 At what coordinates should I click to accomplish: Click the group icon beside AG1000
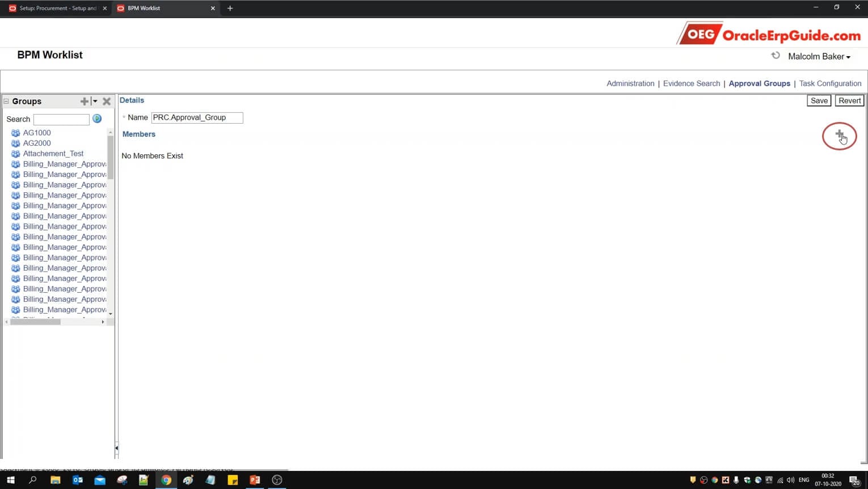click(x=16, y=133)
